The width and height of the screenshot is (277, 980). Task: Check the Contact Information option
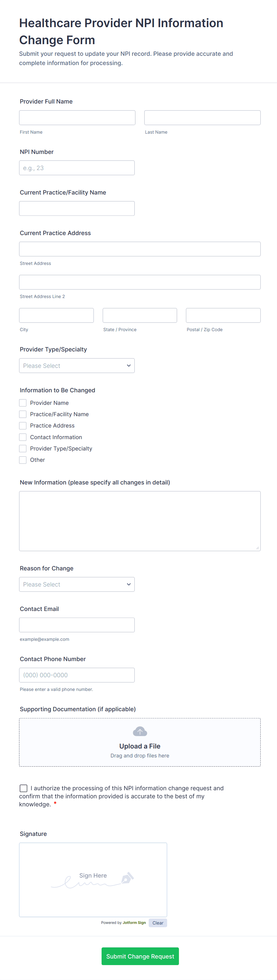click(22, 437)
